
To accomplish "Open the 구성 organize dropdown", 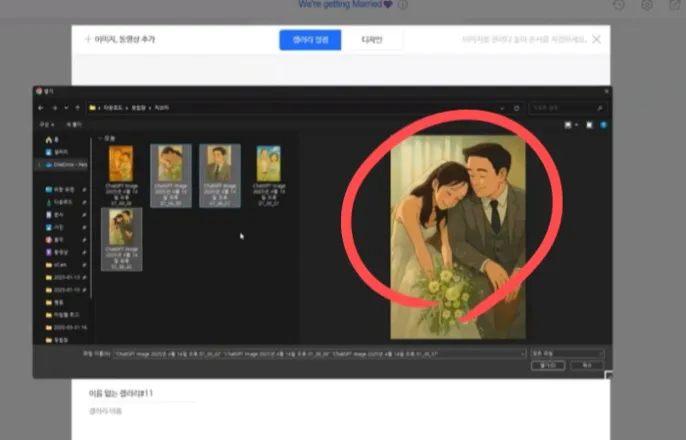I will point(46,125).
